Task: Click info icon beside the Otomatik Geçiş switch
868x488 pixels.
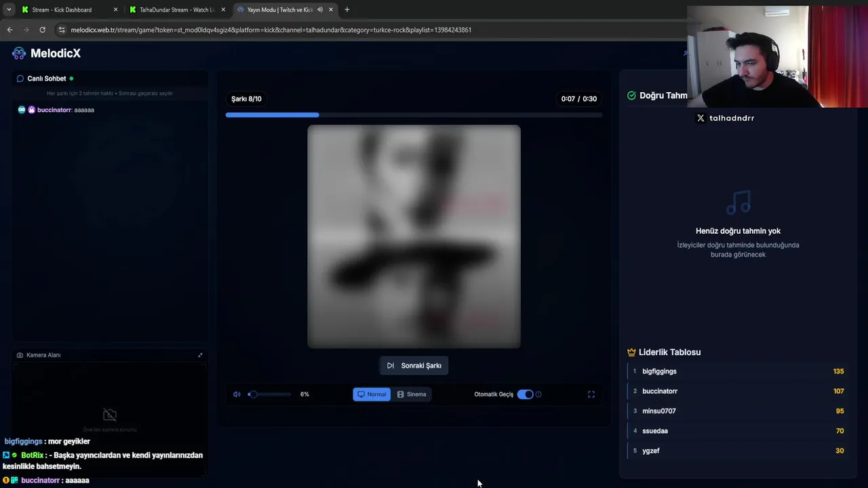Action: pos(538,394)
